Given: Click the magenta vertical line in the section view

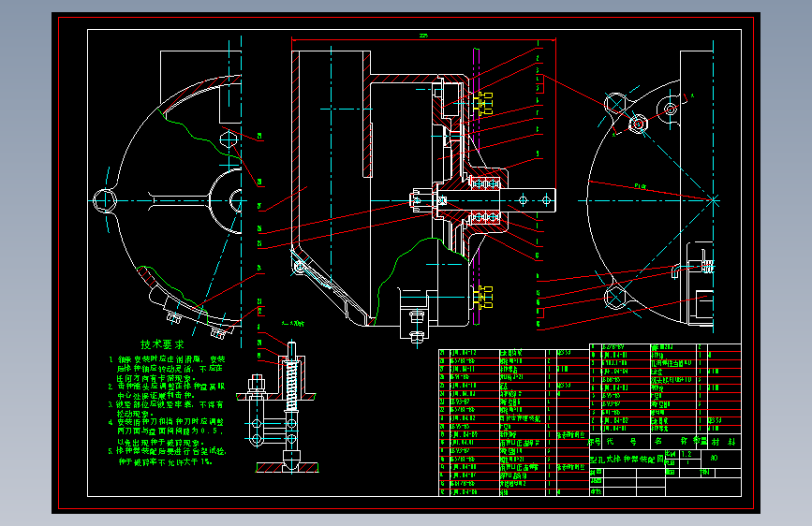Looking at the screenshot, I should click(477, 186).
